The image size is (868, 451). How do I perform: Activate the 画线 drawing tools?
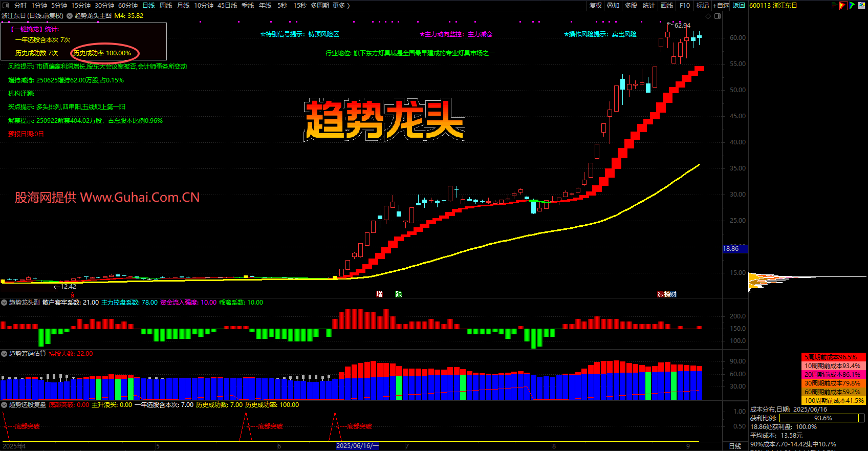pos(667,5)
